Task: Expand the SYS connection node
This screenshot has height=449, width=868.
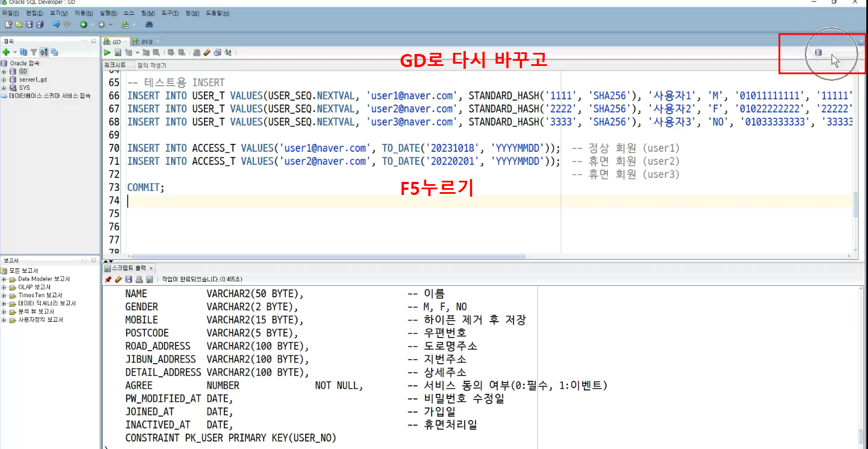Action: coord(4,88)
